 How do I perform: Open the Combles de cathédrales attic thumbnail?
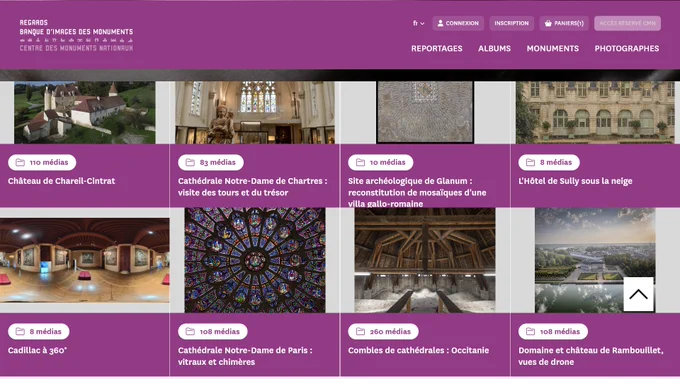tap(425, 260)
